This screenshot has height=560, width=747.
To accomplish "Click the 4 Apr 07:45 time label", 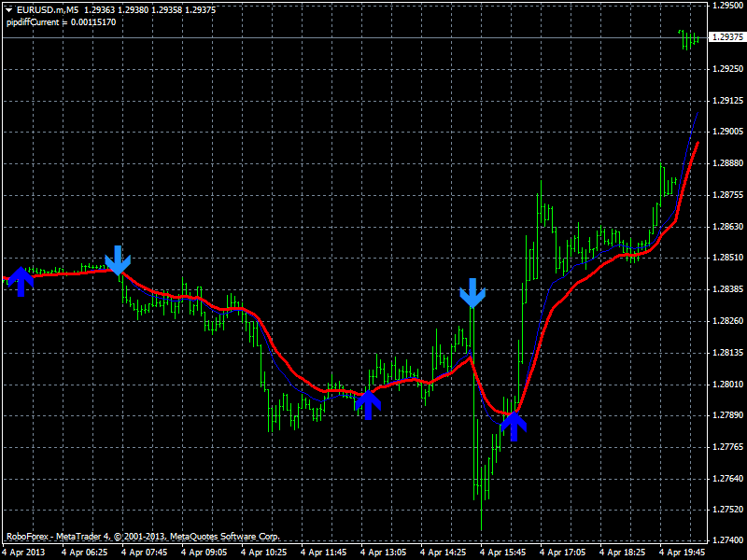I will click(145, 553).
